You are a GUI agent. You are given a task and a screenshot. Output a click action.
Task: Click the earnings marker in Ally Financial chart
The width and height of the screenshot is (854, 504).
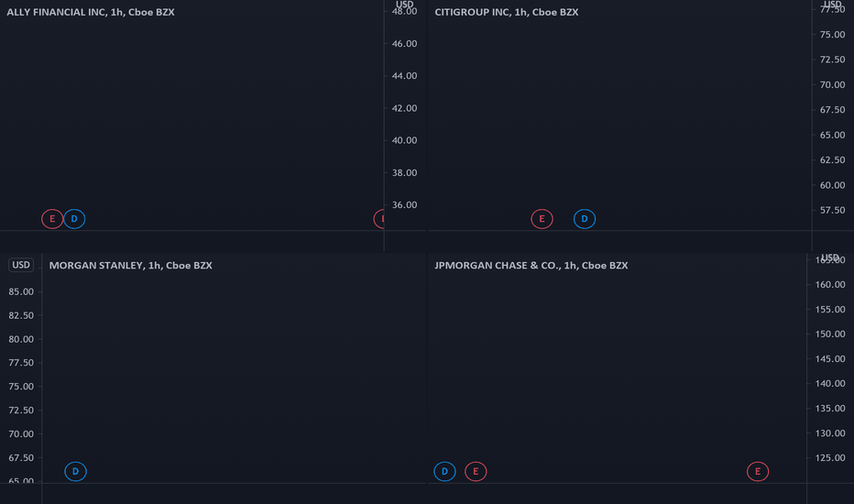click(52, 218)
